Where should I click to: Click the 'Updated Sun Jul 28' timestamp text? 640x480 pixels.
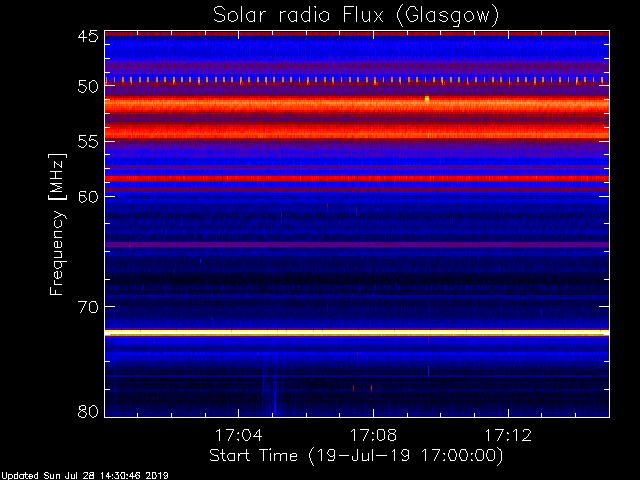(84, 476)
